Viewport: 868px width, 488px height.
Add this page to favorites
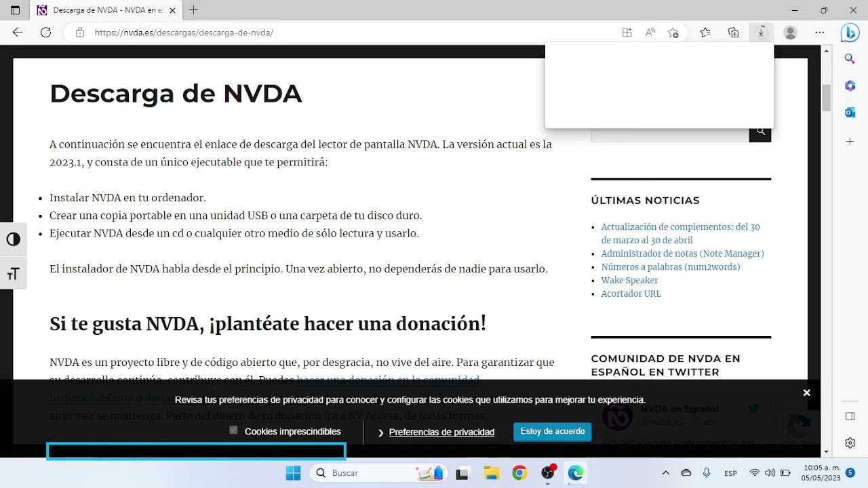point(673,32)
